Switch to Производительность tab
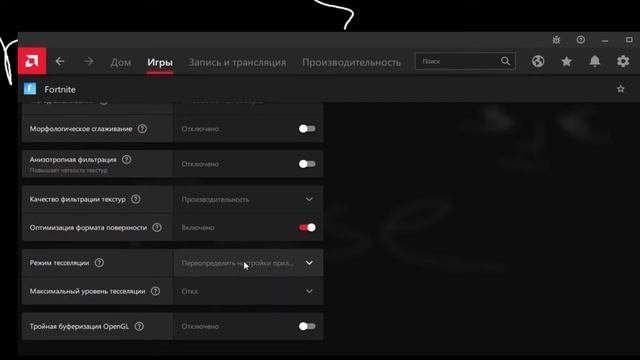Viewport: 640px width, 360px height. 351,62
